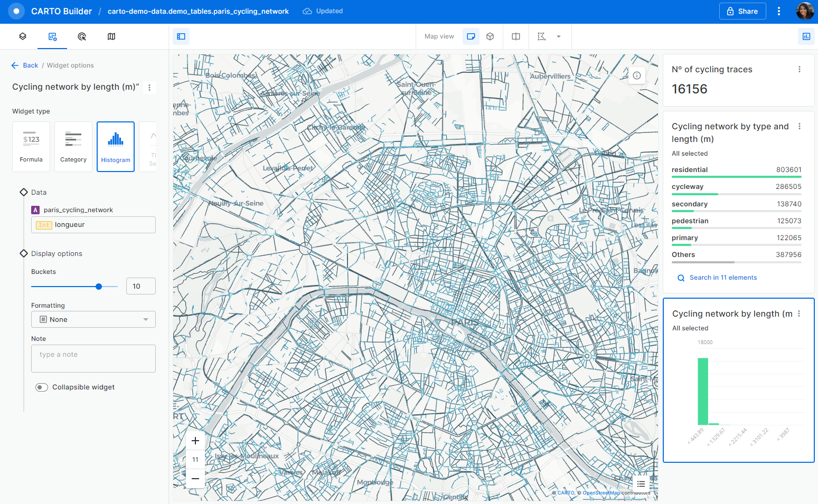This screenshot has height=504, width=818.
Task: Toggle the widgets panel on right
Action: 806,36
